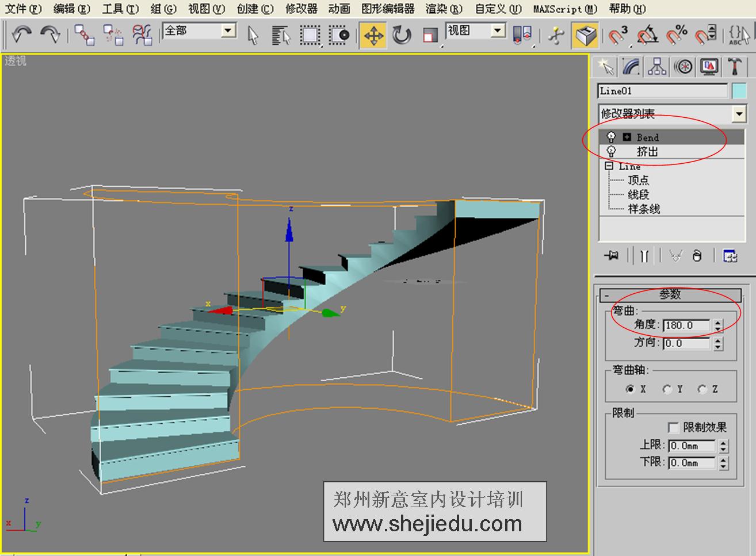Select the Move tool in the toolbar

[373, 35]
